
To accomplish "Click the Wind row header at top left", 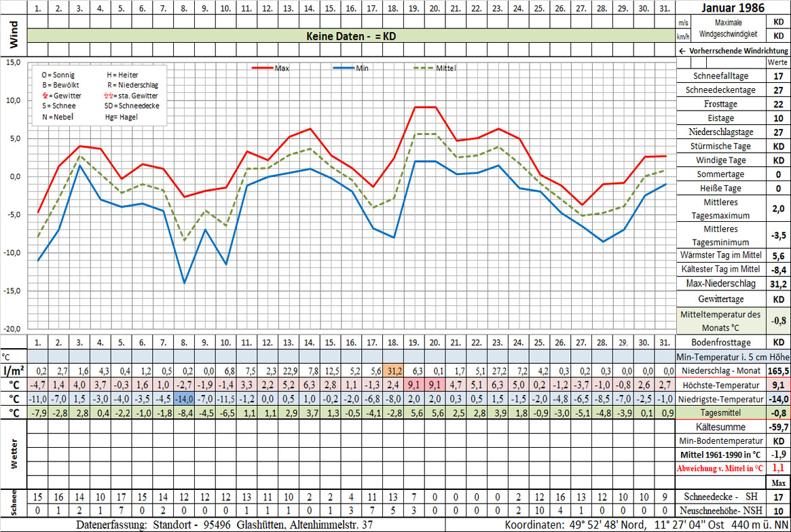I will (14, 35).
